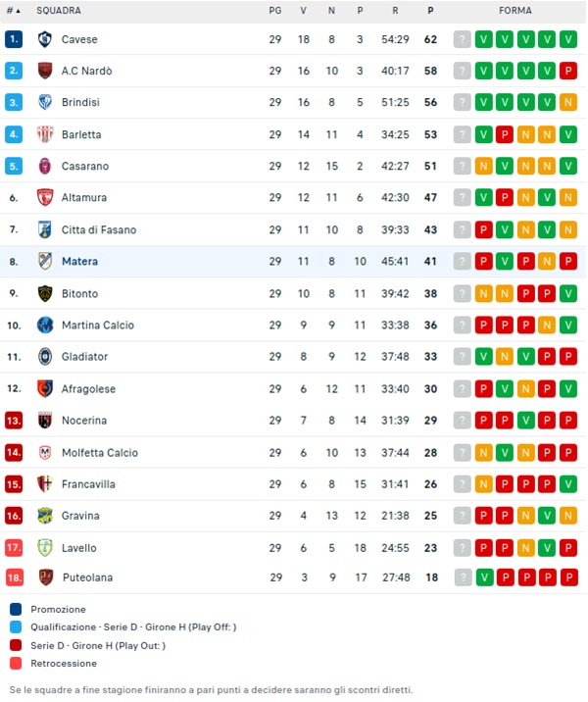Screen dimensions: 588x702
Task: Click the A.C Nardò team crest icon
Action: coord(45,71)
